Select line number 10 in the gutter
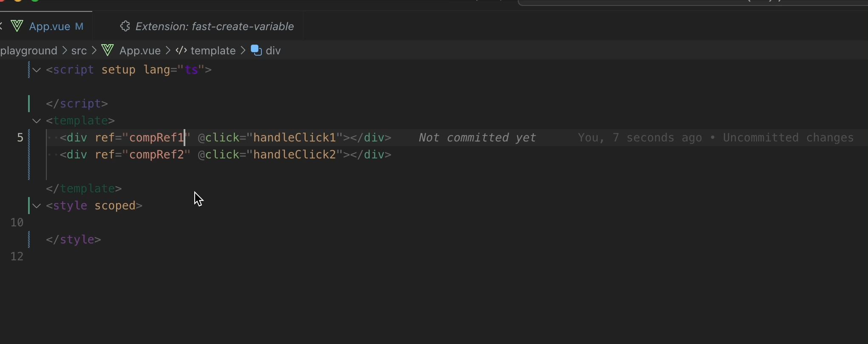868x344 pixels. point(17,223)
